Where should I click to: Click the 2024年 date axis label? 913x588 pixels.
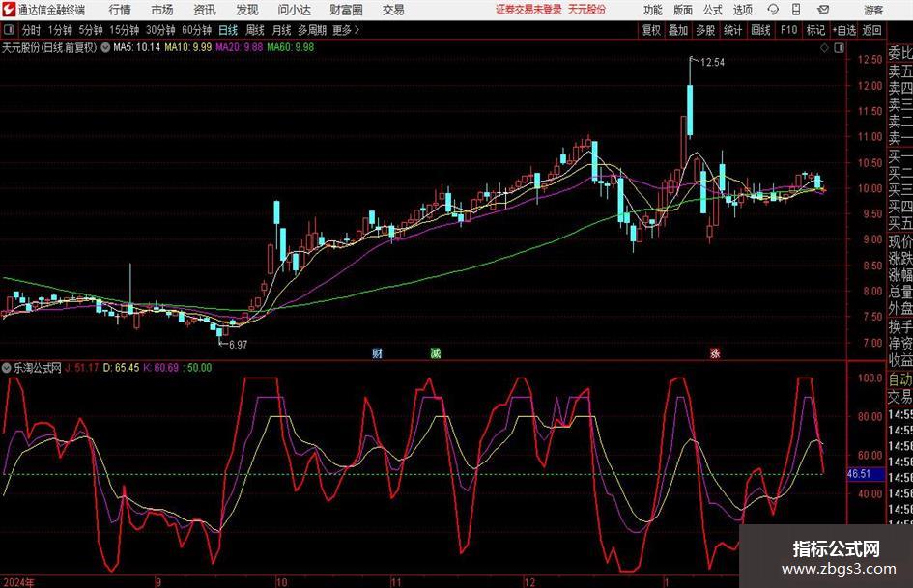[18, 582]
